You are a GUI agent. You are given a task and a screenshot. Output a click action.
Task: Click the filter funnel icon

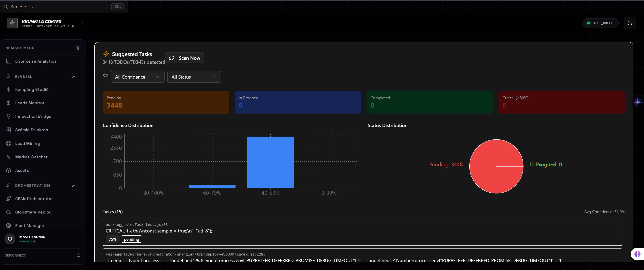105,77
